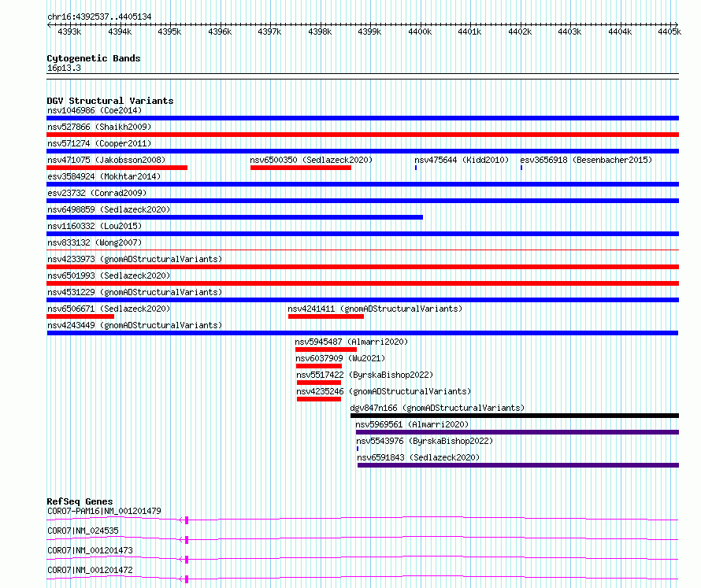
Task: Click nsv6501993 (Sedlazeck2020) variant label
Action: pyautogui.click(x=109, y=276)
